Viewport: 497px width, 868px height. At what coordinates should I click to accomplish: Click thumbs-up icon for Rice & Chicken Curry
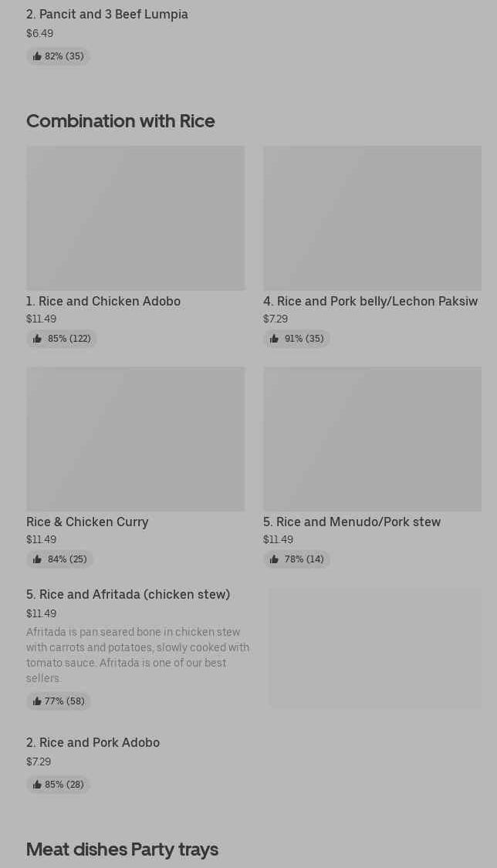pos(37,559)
